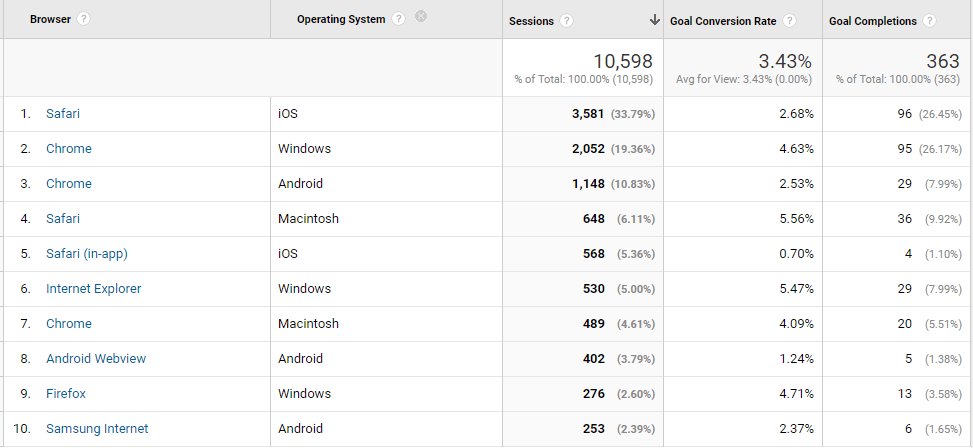This screenshot has height=448, width=973.
Task: Open the Internet Explorer link
Action: coord(94,289)
